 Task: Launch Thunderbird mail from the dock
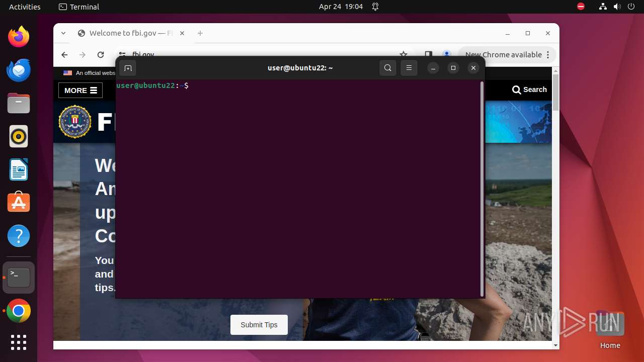[x=19, y=70]
